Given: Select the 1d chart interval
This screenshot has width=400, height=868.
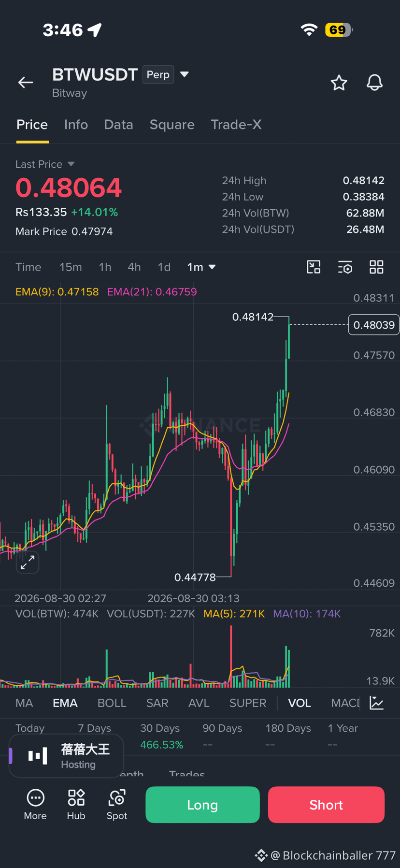Looking at the screenshot, I should pos(164,267).
